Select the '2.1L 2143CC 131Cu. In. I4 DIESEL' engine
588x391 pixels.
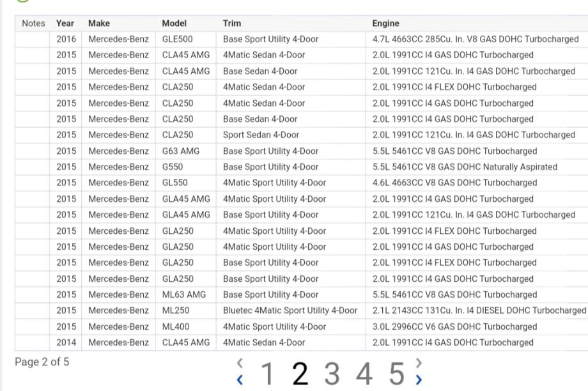pos(477,310)
